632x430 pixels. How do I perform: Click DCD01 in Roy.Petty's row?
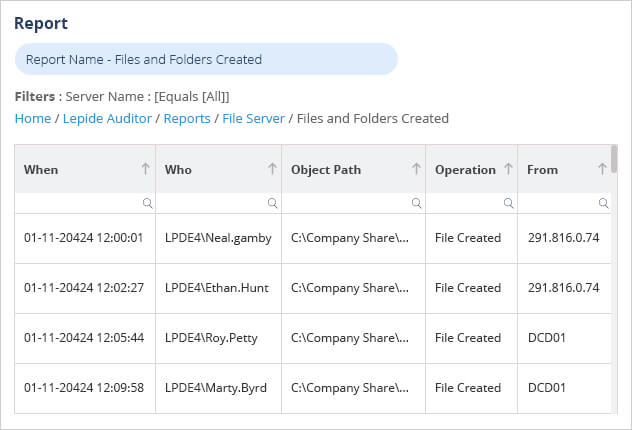pos(547,338)
